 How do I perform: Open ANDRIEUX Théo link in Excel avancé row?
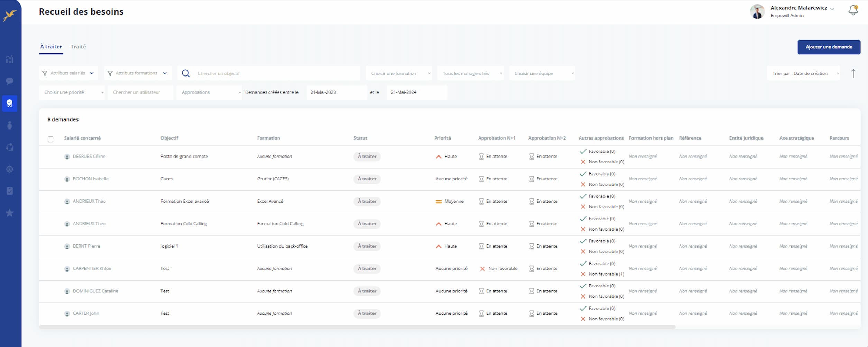(x=89, y=201)
